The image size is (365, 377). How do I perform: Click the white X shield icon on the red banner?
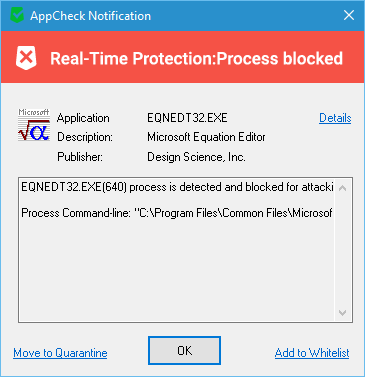[x=26, y=58]
